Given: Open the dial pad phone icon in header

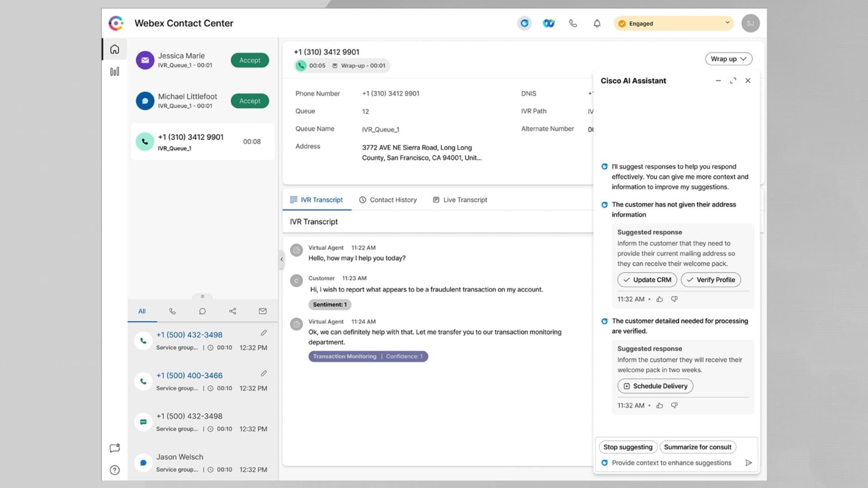Looking at the screenshot, I should (573, 23).
